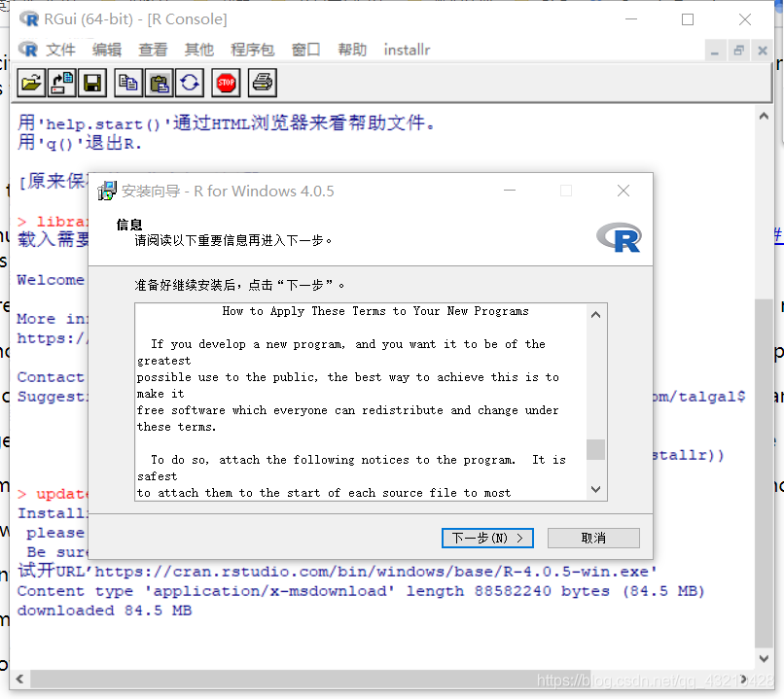Screen dimensions: 784x699
Task: Click the installer wizard title icon
Action: 106,191
